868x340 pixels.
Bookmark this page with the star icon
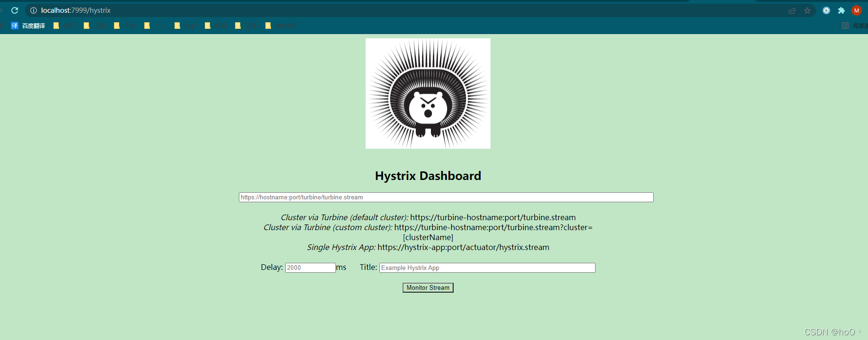point(807,10)
